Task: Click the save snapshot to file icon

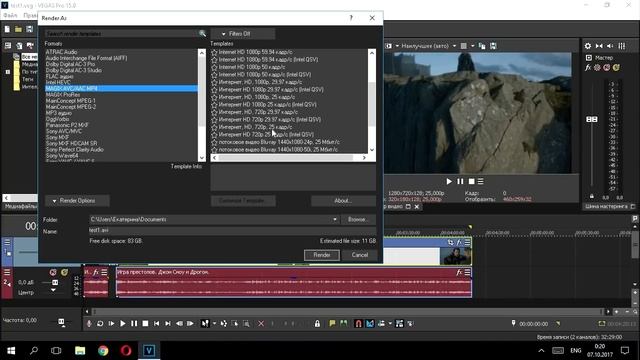Action: [x=493, y=46]
